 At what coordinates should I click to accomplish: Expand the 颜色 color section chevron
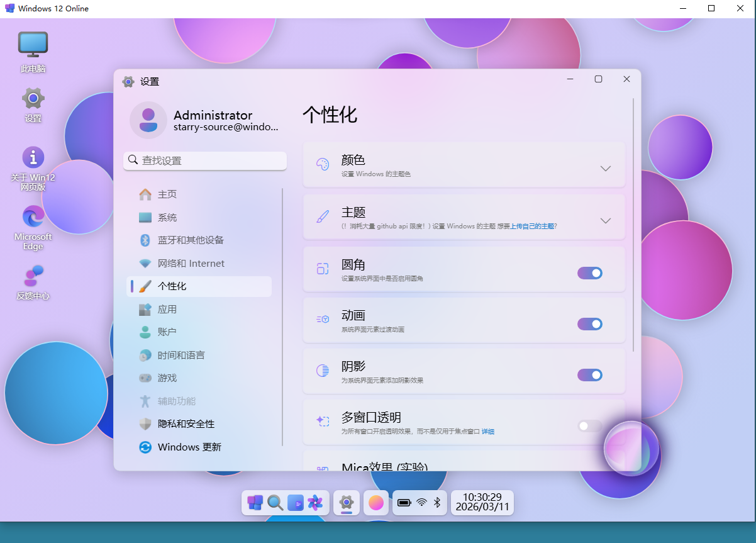[x=605, y=169]
